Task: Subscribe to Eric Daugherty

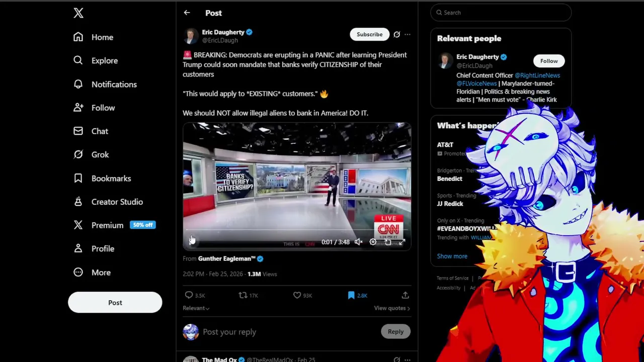Action: (370, 34)
